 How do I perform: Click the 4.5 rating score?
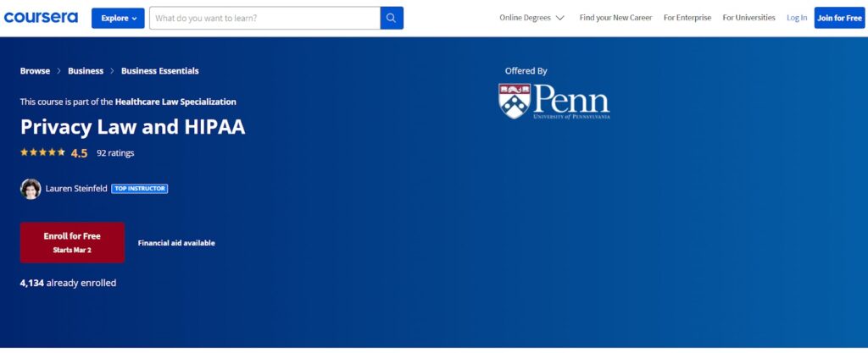79,153
